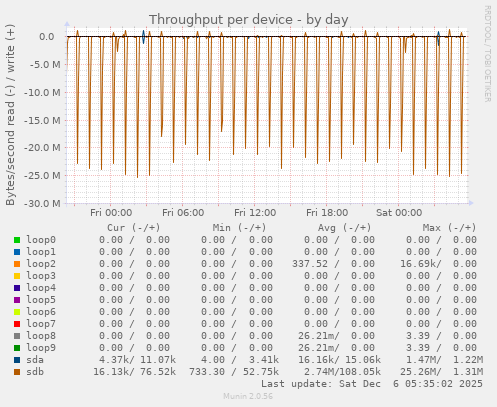Image resolution: width=497 pixels, height=407 pixels.
Task: Click the -20.0 M y-axis label
Action: (42, 148)
